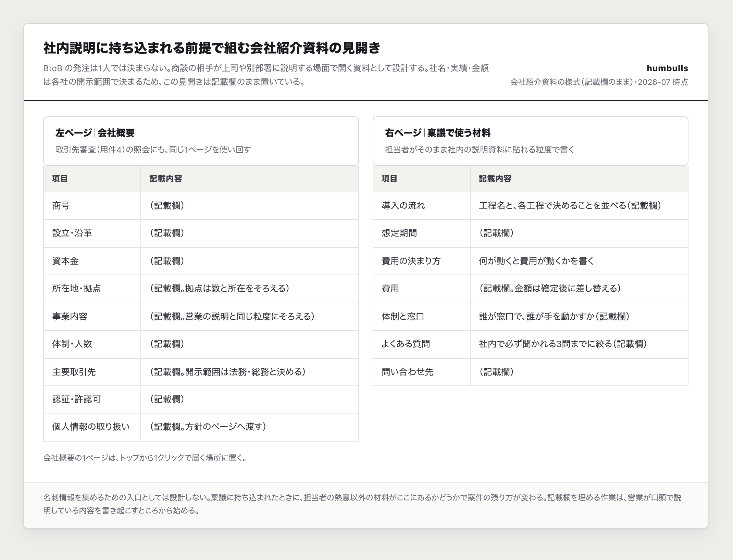Select the intro paragraph starting BtoB の発注は1人では決まらない
The image size is (733, 560).
(266, 75)
